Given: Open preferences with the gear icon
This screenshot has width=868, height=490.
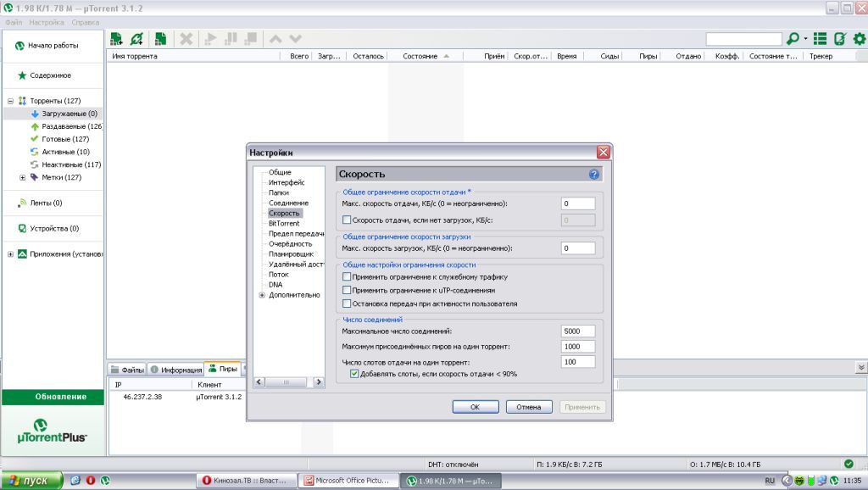Looking at the screenshot, I should [x=859, y=39].
